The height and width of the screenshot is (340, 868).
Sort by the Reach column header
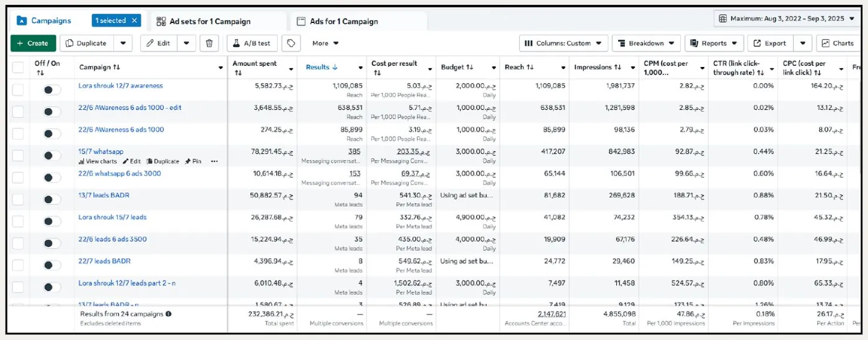coord(520,67)
